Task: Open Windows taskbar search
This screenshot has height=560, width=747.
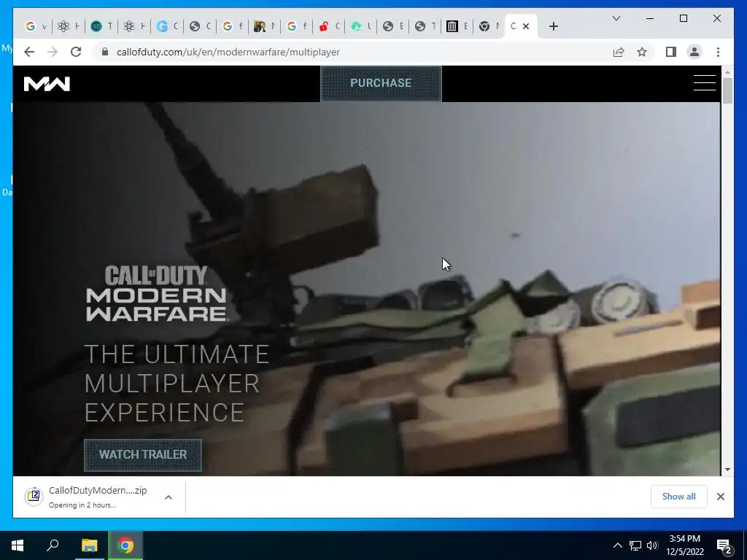Action: click(x=53, y=545)
